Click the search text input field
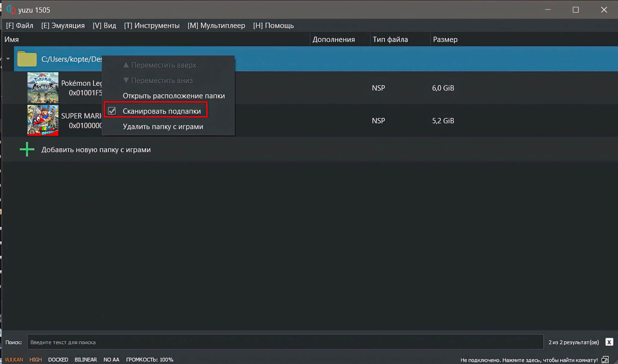 tap(285, 342)
